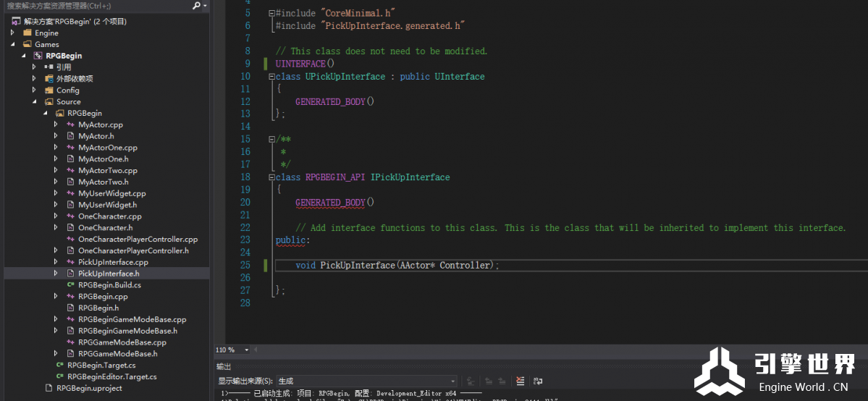Click the Source folder icon

[x=49, y=102]
